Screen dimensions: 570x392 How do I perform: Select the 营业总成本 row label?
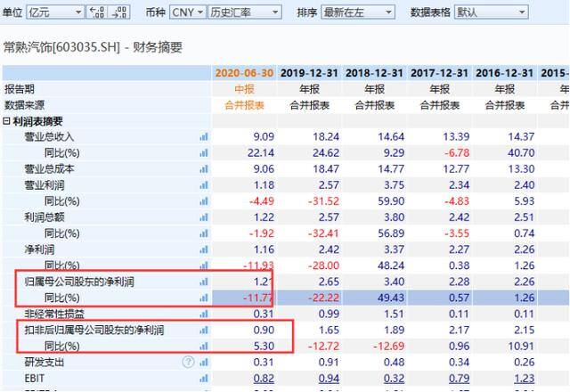click(49, 169)
